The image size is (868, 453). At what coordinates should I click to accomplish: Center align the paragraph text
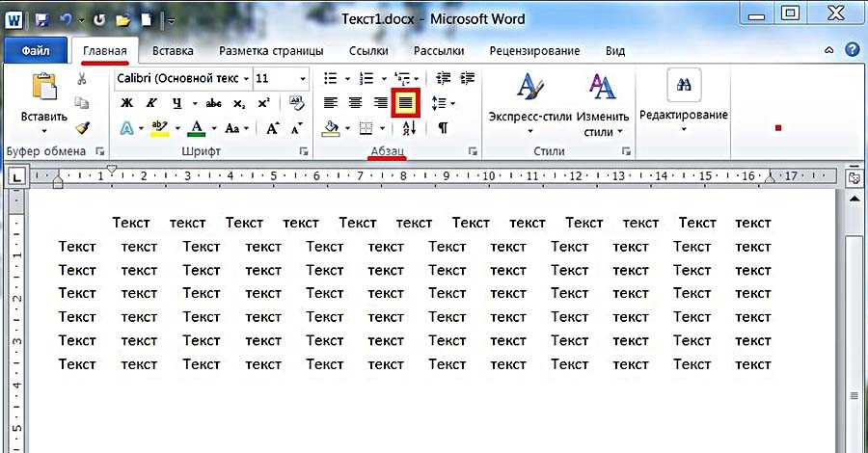[355, 103]
